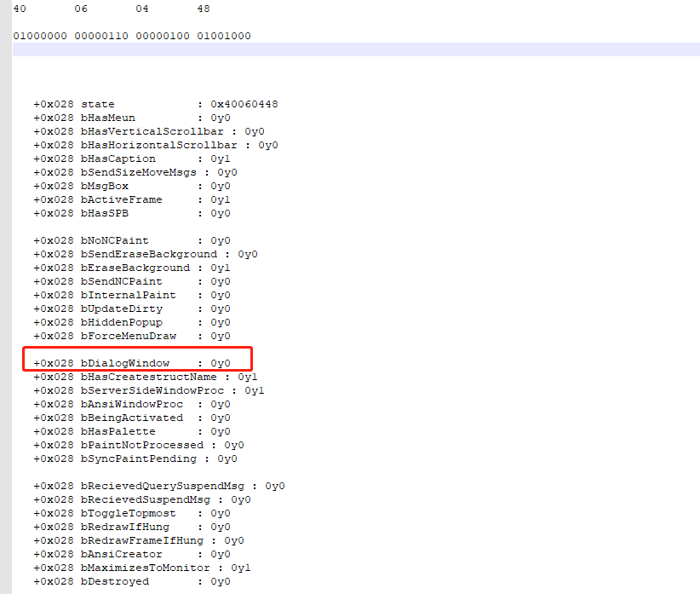Click the binary group 01001000
The width and height of the screenshot is (700, 594).
(224, 36)
